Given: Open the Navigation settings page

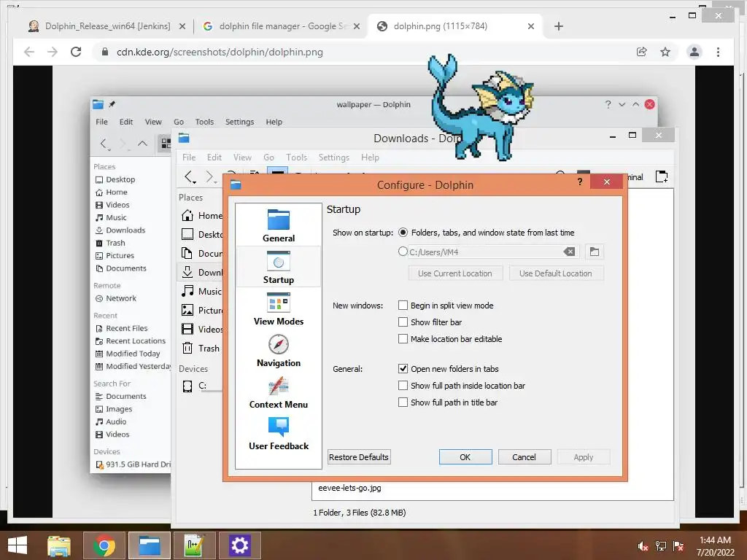Looking at the screenshot, I should (x=278, y=351).
